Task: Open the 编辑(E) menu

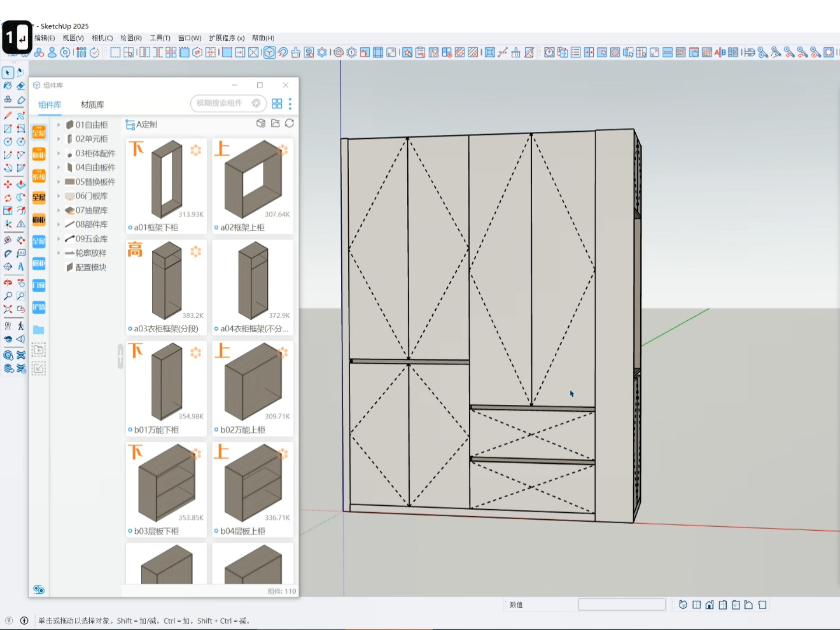Action: pos(45,38)
